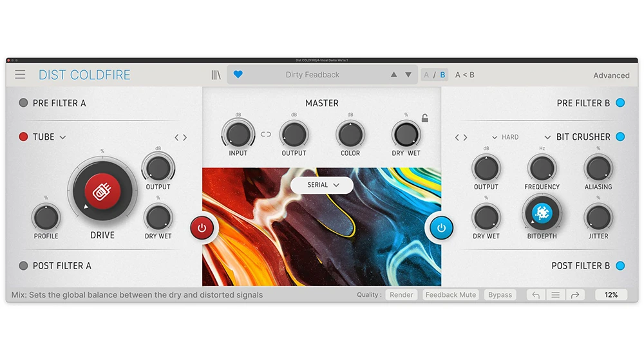Click the blue heart favorite icon

(238, 75)
